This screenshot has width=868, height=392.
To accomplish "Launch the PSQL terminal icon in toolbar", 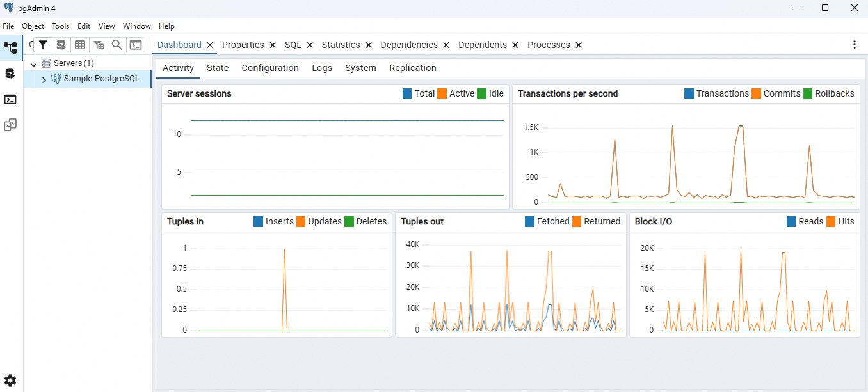I will pyautogui.click(x=136, y=44).
